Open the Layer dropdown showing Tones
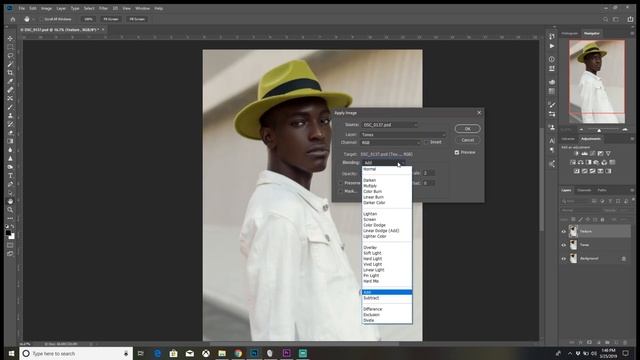Screen dimensions: 640x360 403,134
